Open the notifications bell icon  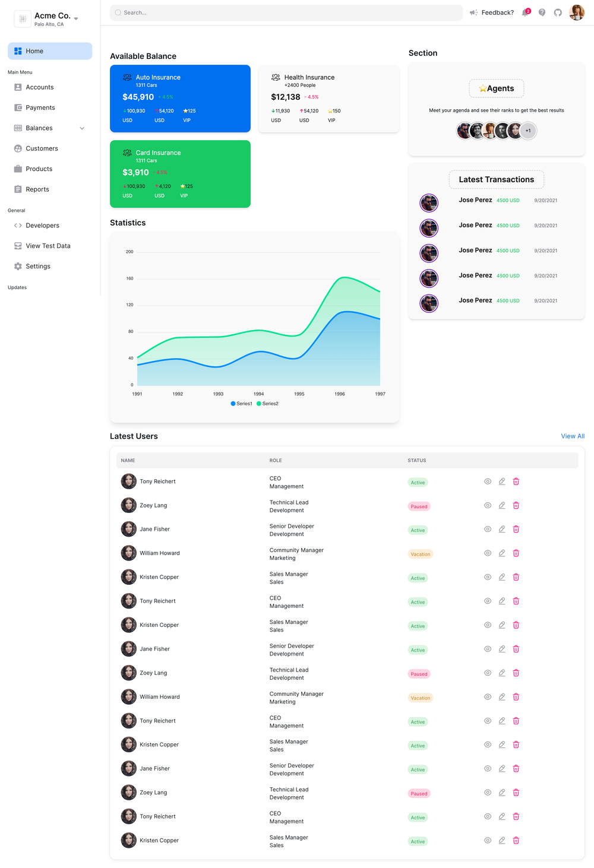coord(526,12)
